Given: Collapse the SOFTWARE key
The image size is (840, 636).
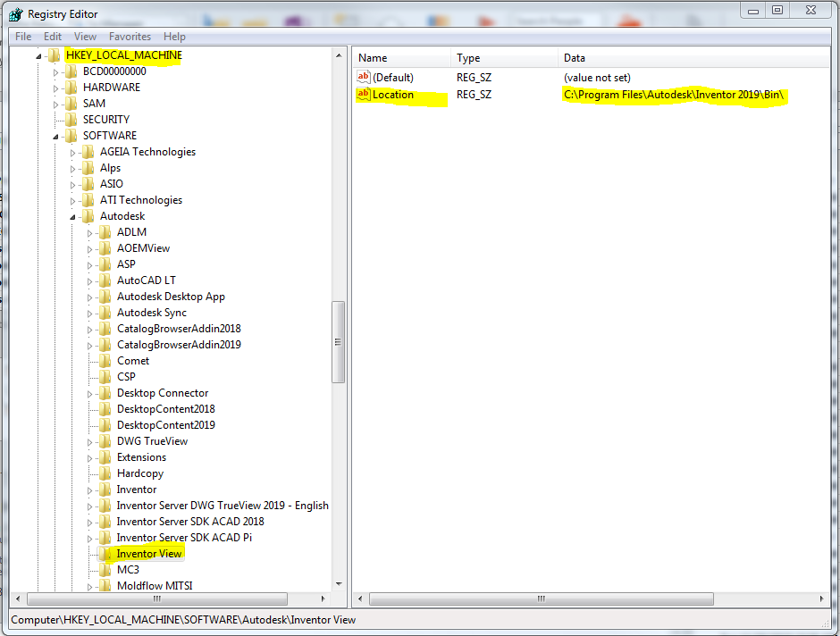Looking at the screenshot, I should coord(55,137).
